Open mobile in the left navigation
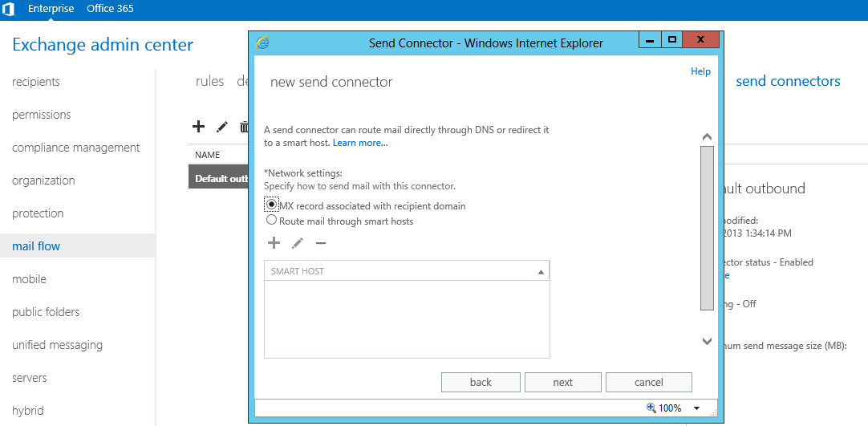 click(x=30, y=279)
